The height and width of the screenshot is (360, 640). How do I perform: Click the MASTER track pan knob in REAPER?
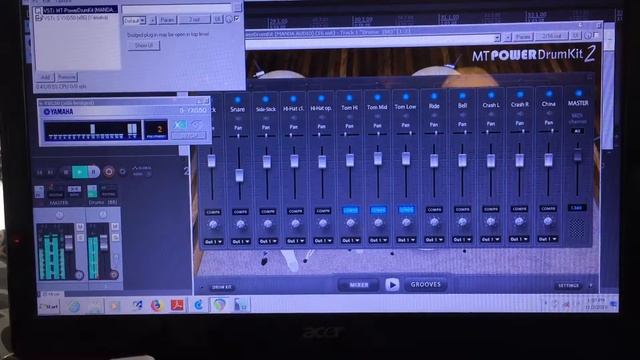coord(59,215)
